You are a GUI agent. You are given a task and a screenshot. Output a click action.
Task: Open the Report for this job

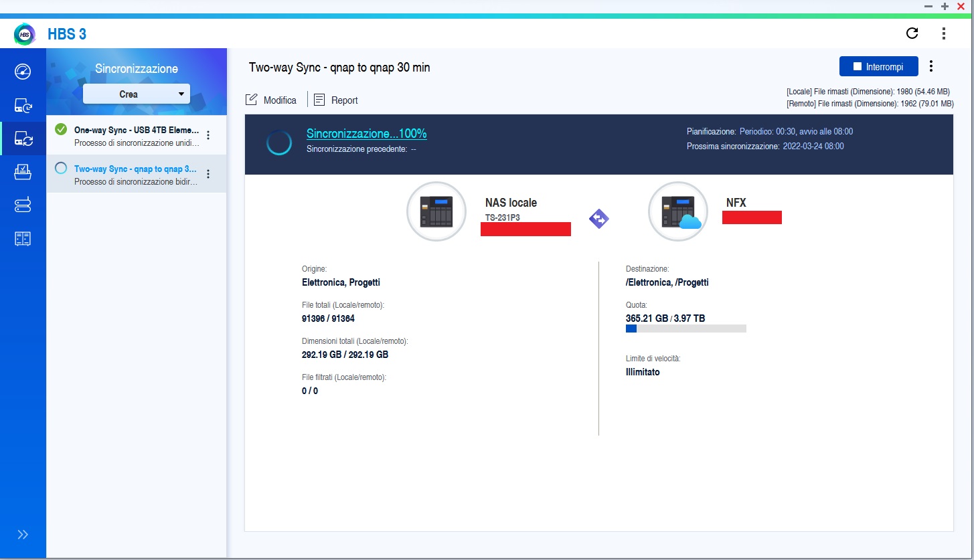336,100
